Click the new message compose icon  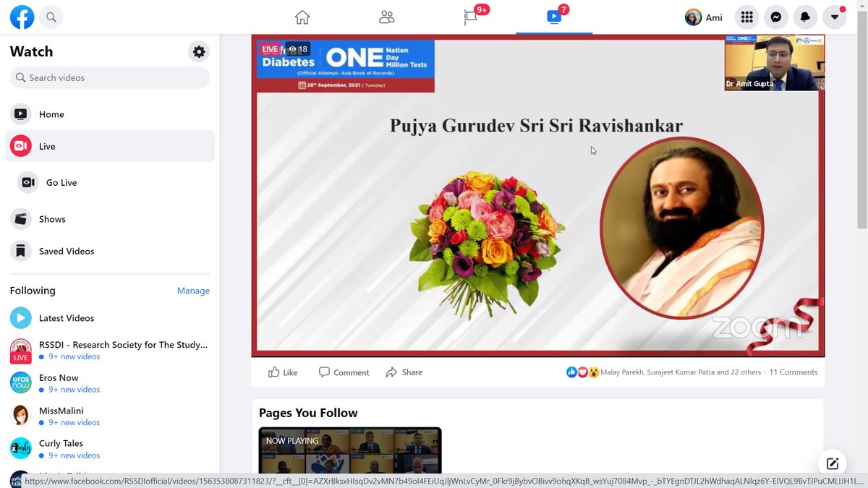(x=832, y=463)
